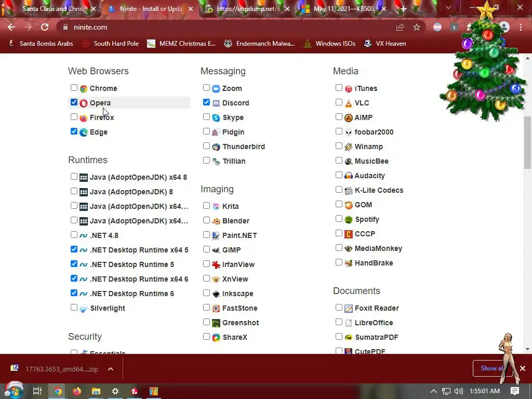Click the bookmark star icon in address bar
The height and width of the screenshot is (399, 532).
pyautogui.click(x=417, y=27)
